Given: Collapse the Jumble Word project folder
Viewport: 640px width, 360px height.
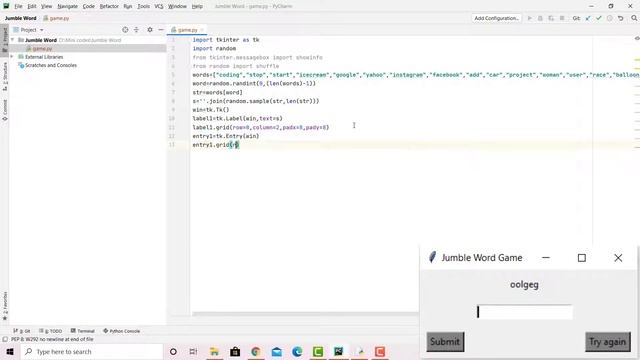Looking at the screenshot, I should pyautogui.click(x=13, y=40).
